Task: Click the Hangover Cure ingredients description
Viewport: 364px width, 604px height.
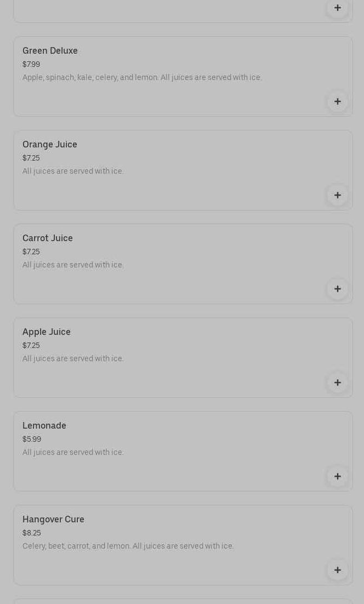Action: [128, 546]
